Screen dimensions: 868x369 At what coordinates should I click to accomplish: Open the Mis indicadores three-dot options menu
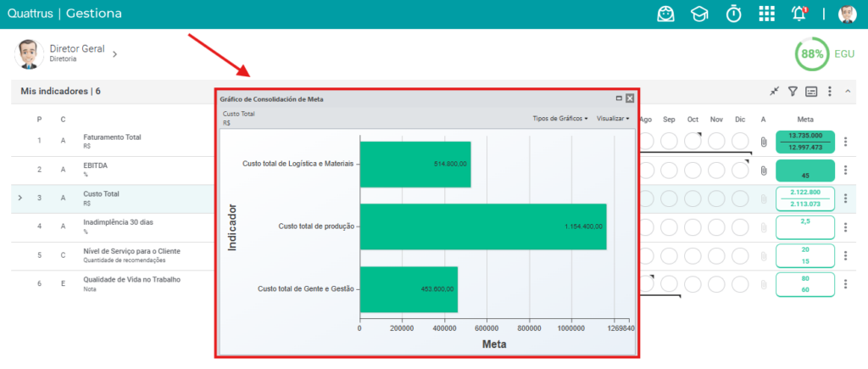pos(829,92)
